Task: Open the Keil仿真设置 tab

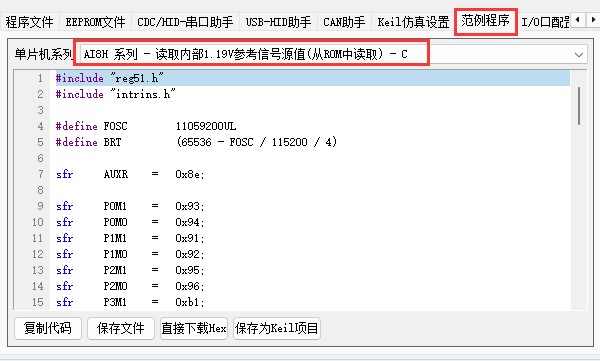Action: click(413, 22)
